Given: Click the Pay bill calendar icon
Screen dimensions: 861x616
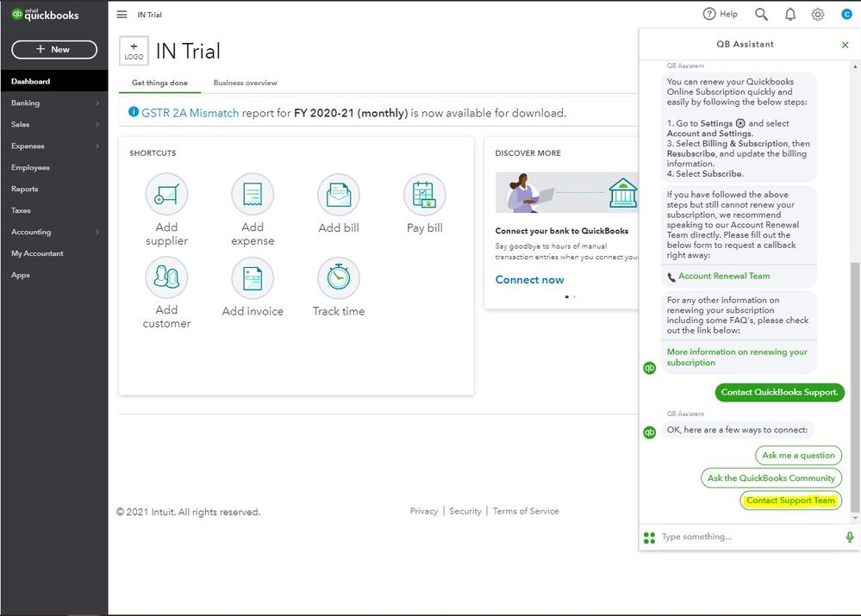Looking at the screenshot, I should click(x=424, y=195).
